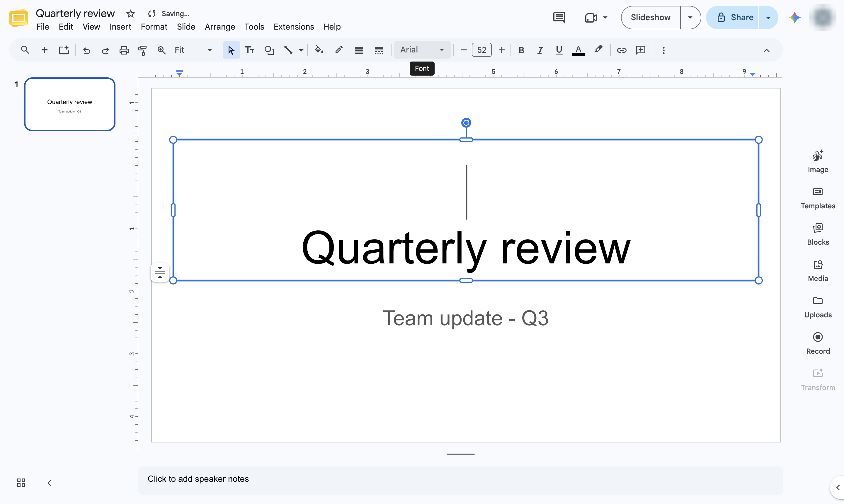
Task: Open the Arial font dropdown
Action: 422,50
